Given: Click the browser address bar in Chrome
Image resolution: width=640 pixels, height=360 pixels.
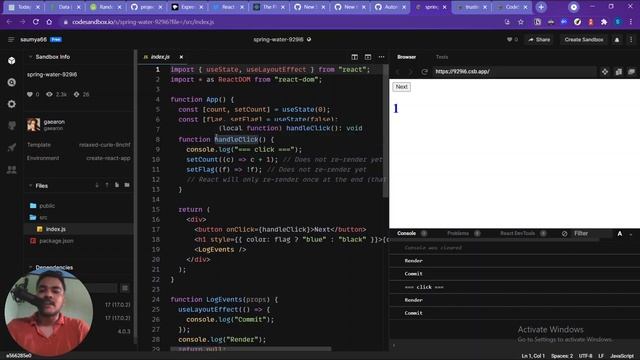Looking at the screenshot, I should point(282,22).
